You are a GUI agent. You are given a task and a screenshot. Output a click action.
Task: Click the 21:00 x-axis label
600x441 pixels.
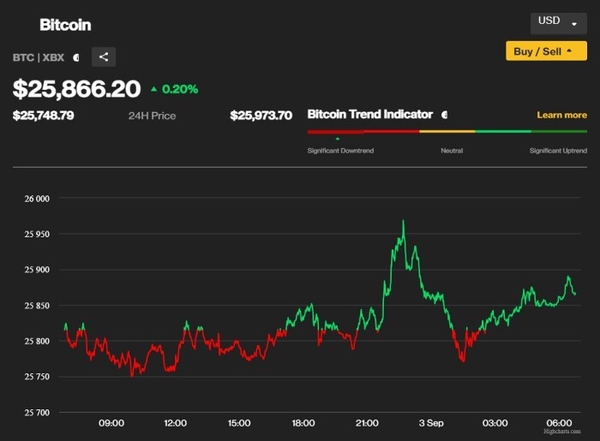(367, 423)
